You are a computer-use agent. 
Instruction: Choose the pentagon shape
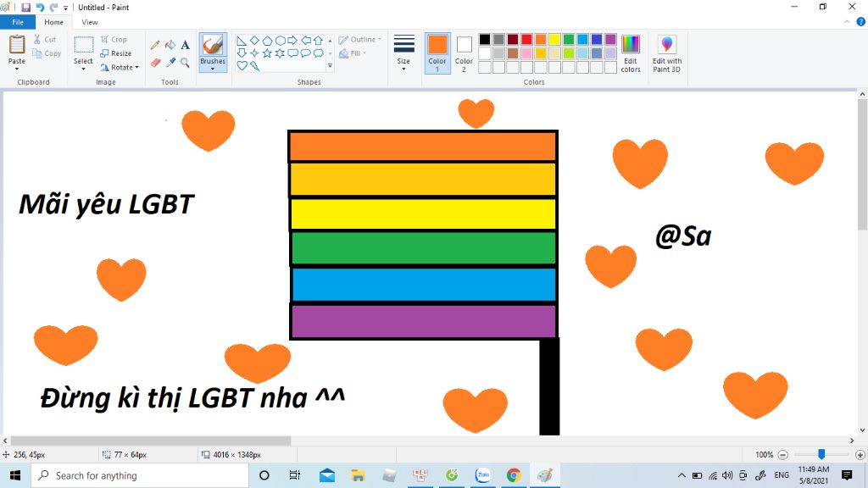point(267,41)
